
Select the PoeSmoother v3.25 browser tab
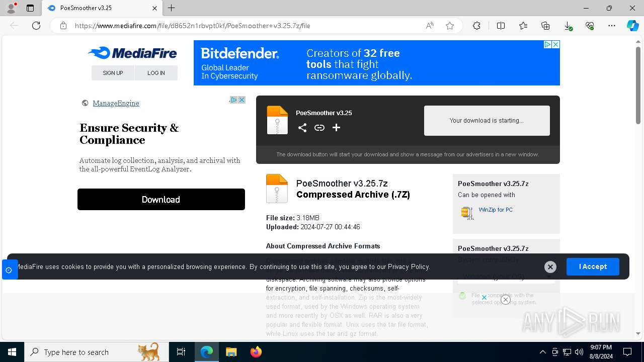(102, 8)
